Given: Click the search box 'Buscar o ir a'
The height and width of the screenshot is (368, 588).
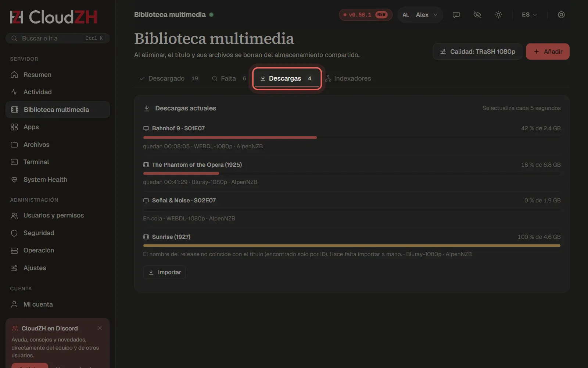Looking at the screenshot, I should 58,38.
